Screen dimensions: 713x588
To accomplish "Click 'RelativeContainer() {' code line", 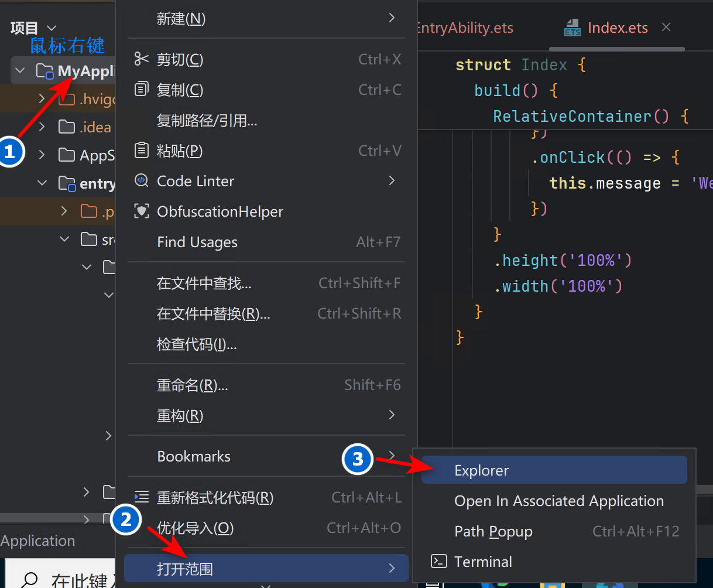I will click(x=591, y=116).
